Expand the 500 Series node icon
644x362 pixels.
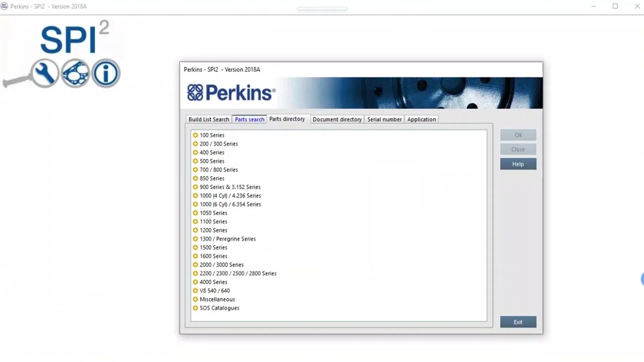tap(195, 161)
